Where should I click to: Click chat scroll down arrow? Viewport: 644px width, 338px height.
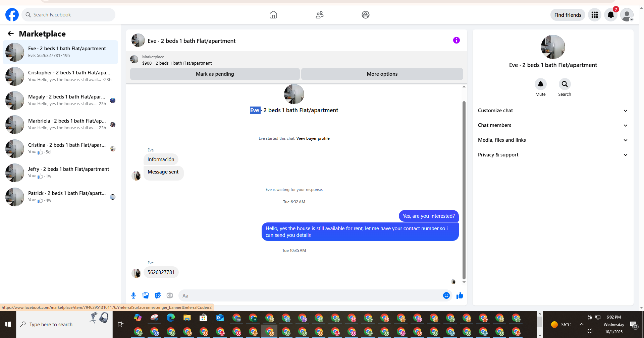(464, 282)
